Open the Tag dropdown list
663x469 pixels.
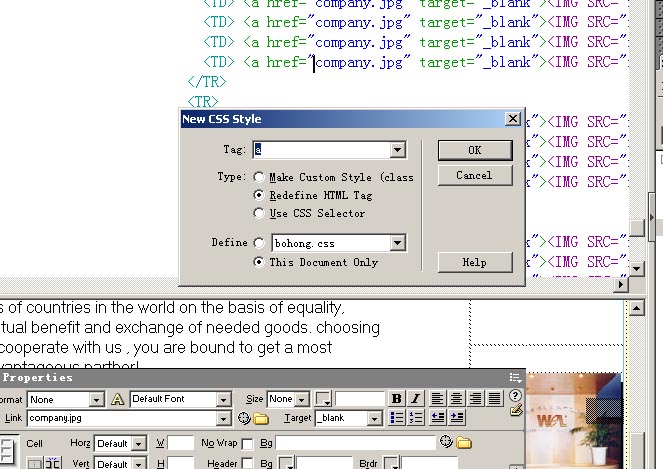coord(398,150)
